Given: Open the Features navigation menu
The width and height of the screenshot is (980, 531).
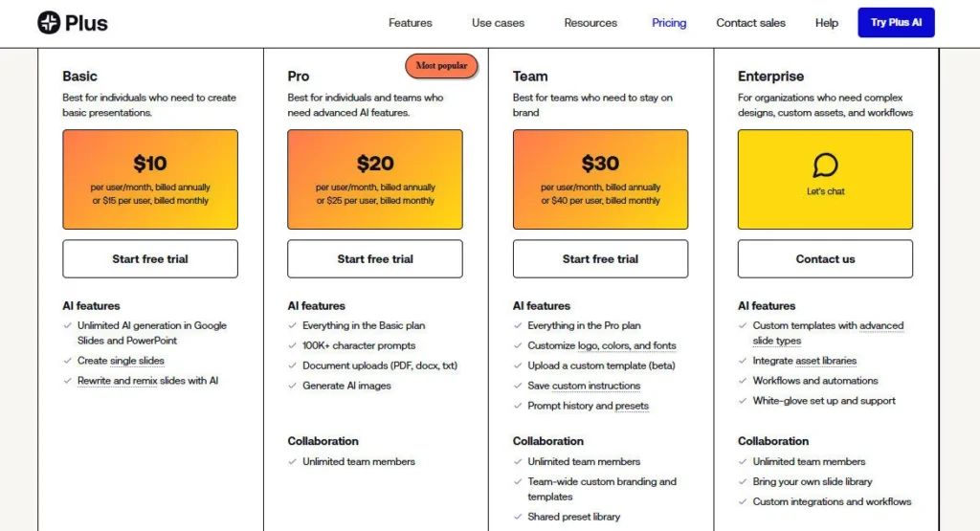Looking at the screenshot, I should tap(411, 23).
